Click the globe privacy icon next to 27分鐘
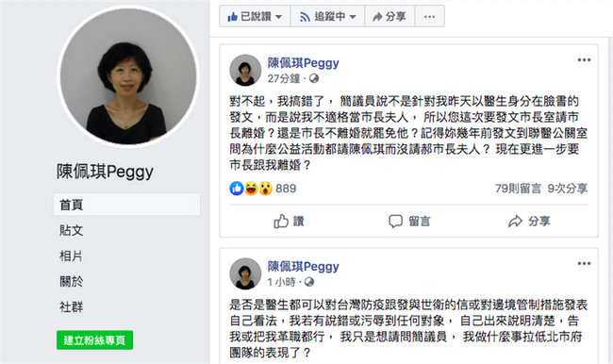Screen dimensions: 613x364 (x=314, y=78)
